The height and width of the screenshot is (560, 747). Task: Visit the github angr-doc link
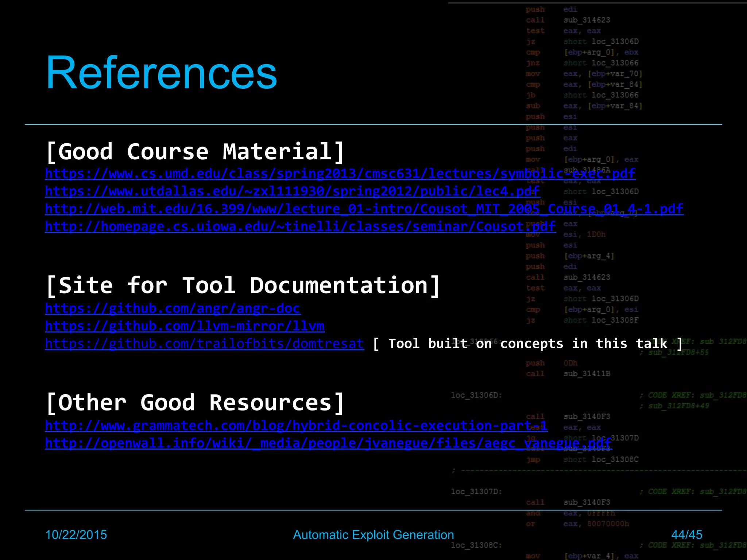(x=173, y=308)
